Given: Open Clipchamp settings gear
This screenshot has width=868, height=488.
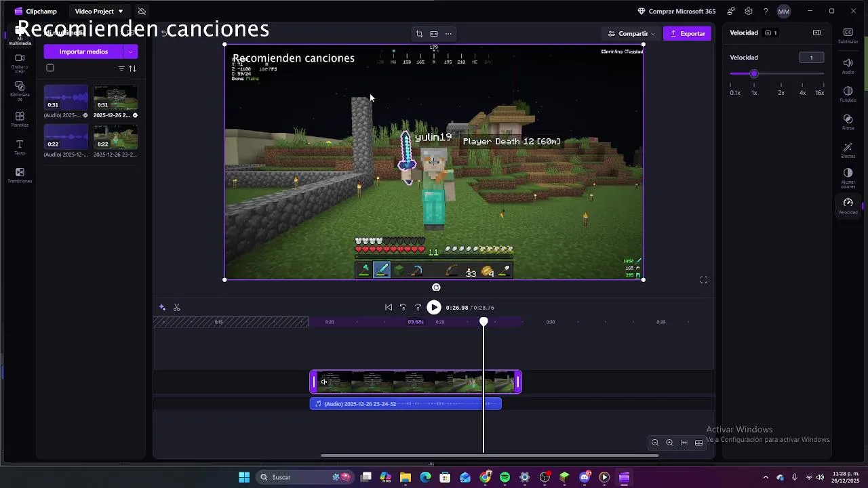Looking at the screenshot, I should [x=749, y=12].
